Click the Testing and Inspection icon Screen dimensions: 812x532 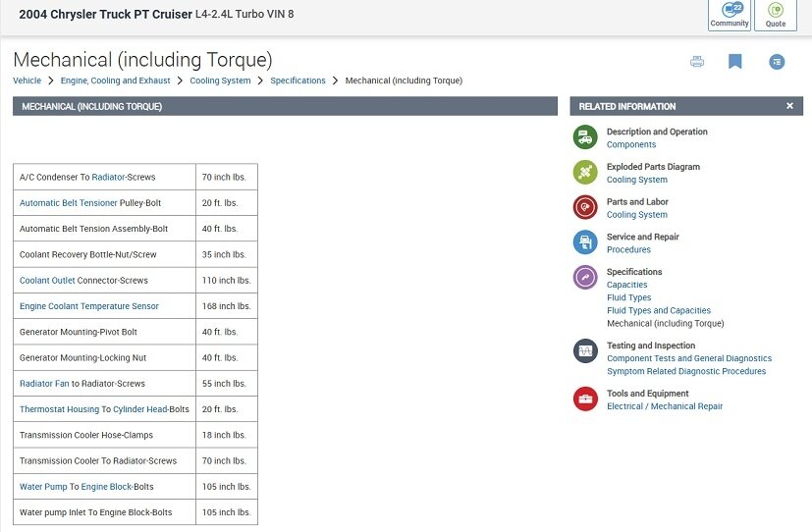tap(585, 351)
